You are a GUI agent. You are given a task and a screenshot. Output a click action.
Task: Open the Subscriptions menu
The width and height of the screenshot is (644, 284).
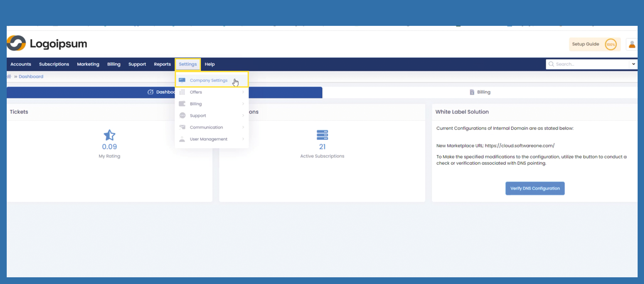(54, 64)
